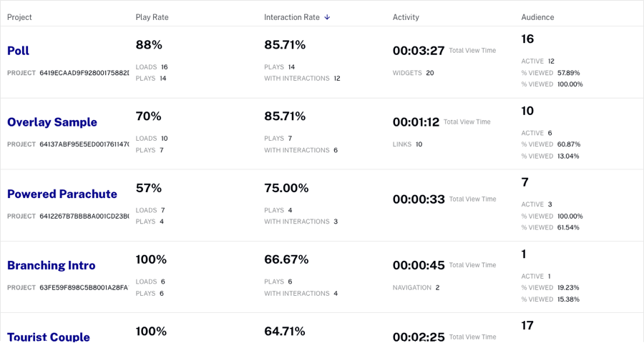Open the Branching Intro project
The height and width of the screenshot is (343, 644).
pos(51,265)
